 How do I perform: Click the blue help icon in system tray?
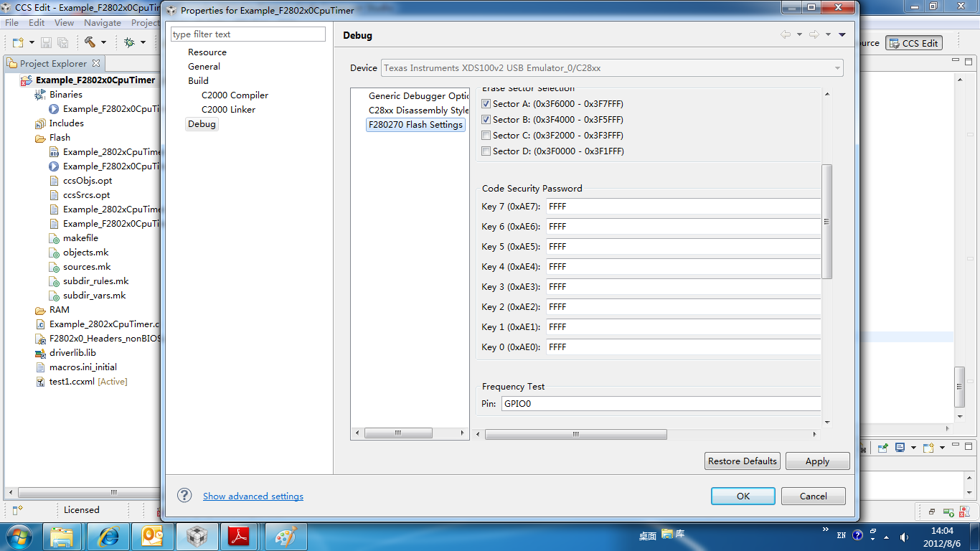(857, 535)
